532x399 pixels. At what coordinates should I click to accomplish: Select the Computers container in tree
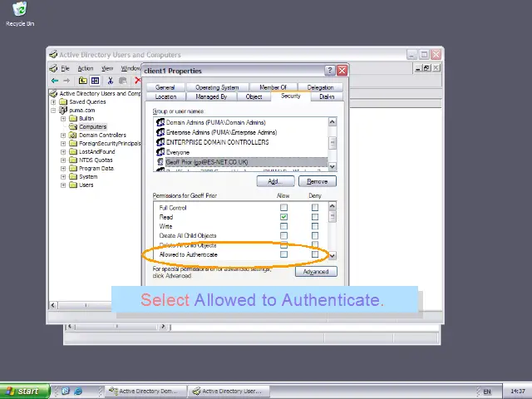coord(92,126)
